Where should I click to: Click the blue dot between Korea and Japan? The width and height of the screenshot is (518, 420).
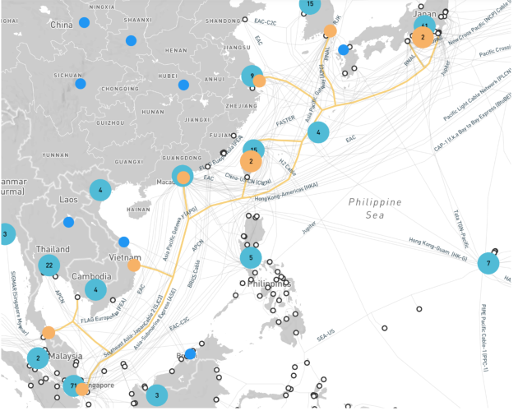343,50
